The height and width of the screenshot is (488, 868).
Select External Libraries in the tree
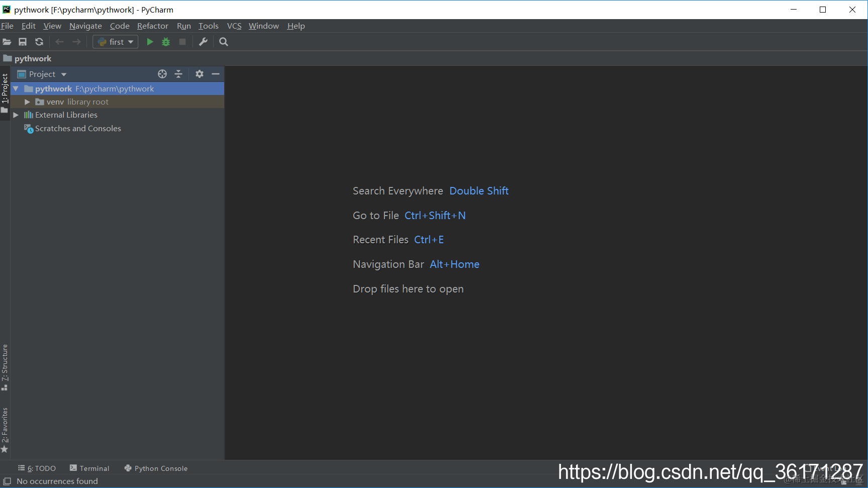(66, 115)
